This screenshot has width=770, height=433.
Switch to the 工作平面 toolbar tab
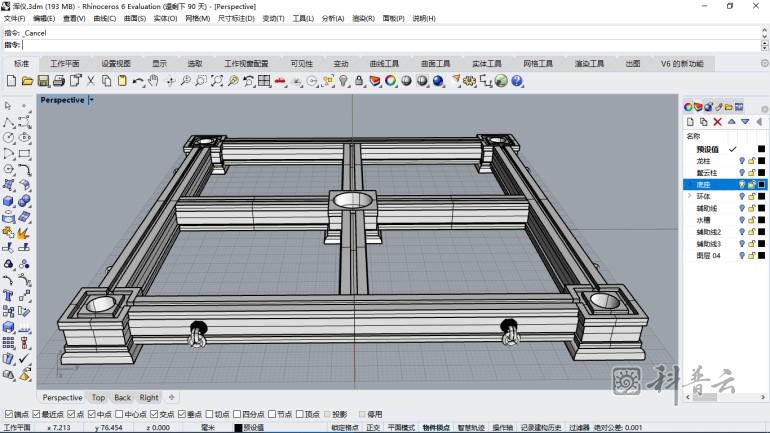click(65, 64)
